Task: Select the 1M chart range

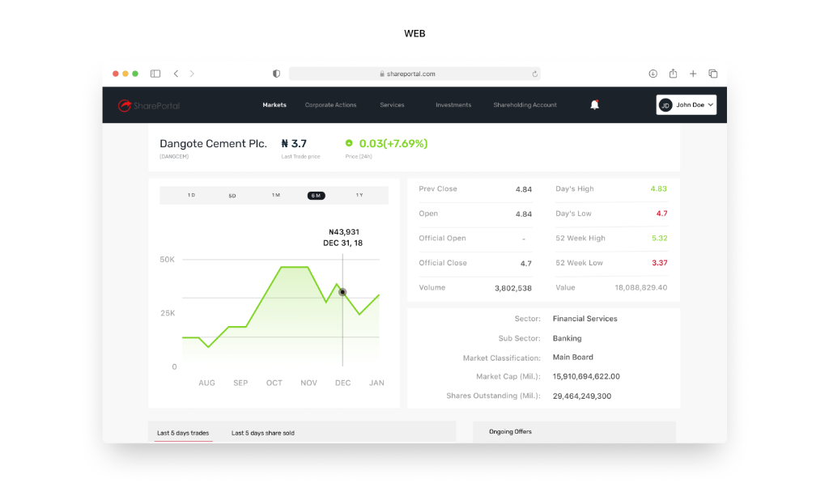Action: pyautogui.click(x=276, y=196)
